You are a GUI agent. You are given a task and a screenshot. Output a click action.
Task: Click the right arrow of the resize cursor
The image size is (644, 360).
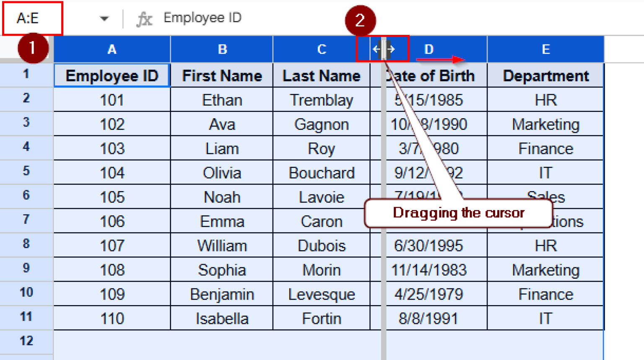[392, 49]
